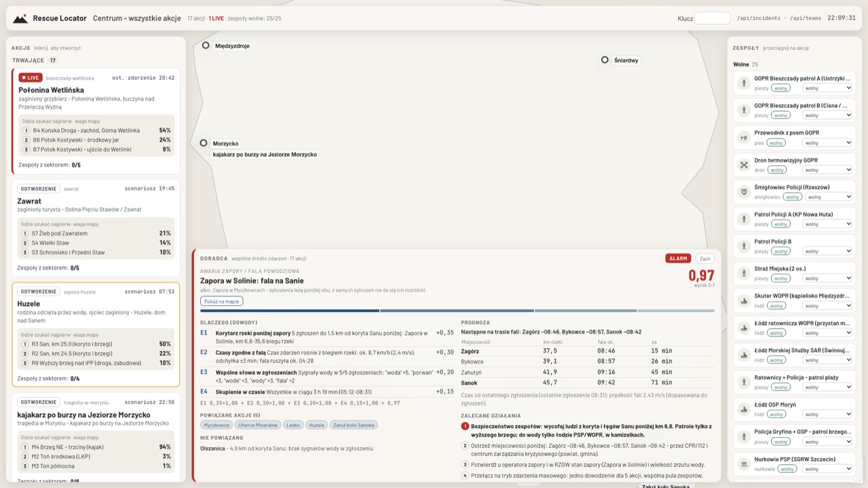Viewport: 868px width, 488px height.
Task: Click the Rescue Locator mountain logo
Action: pos(20,19)
